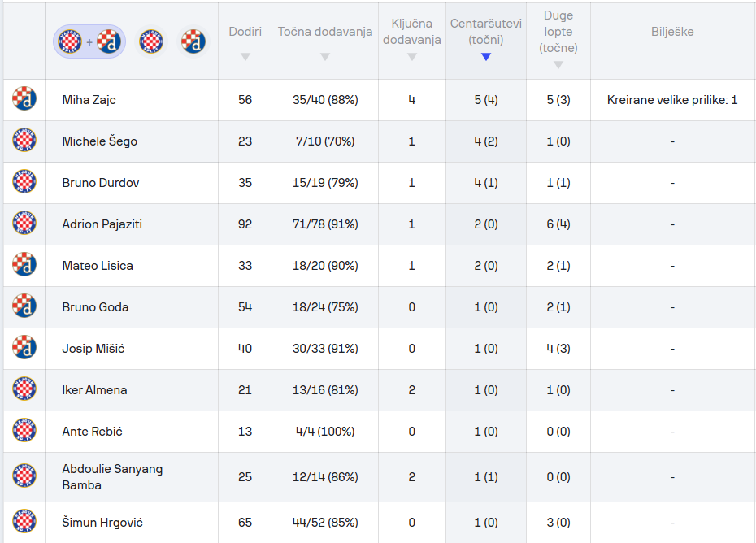756x543 pixels.
Task: Click the Dinamo crest beside Miha Zajc
Action: coord(24,99)
